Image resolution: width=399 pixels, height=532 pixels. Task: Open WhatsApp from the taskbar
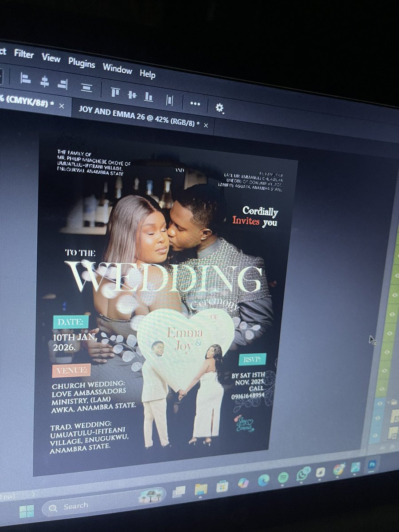click(x=303, y=475)
